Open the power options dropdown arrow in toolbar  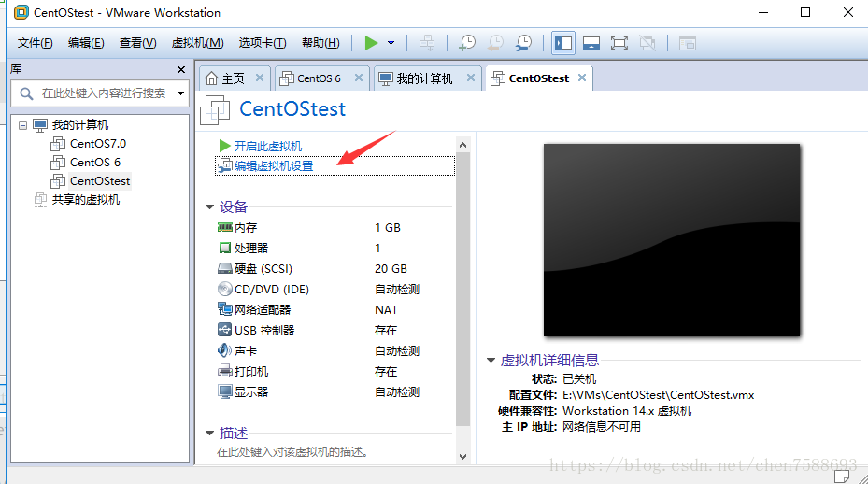[391, 43]
